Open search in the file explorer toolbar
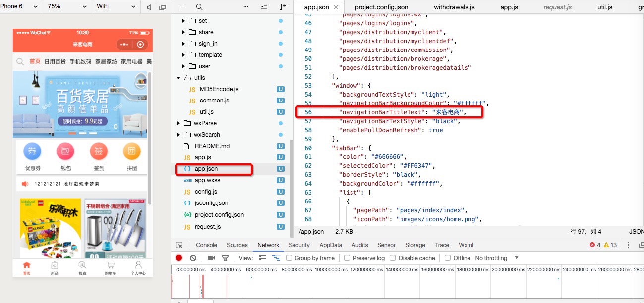The width and height of the screenshot is (644, 303). tap(199, 7)
